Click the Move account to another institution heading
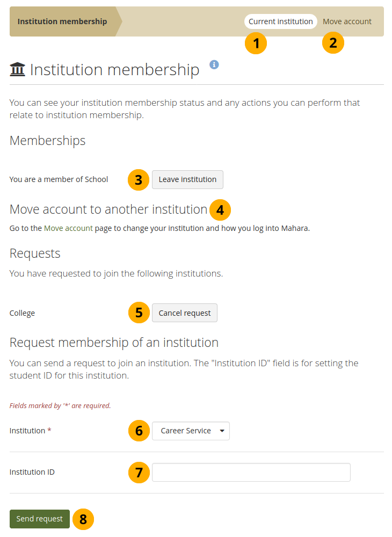Viewport: 392px width, 537px height. point(108,209)
